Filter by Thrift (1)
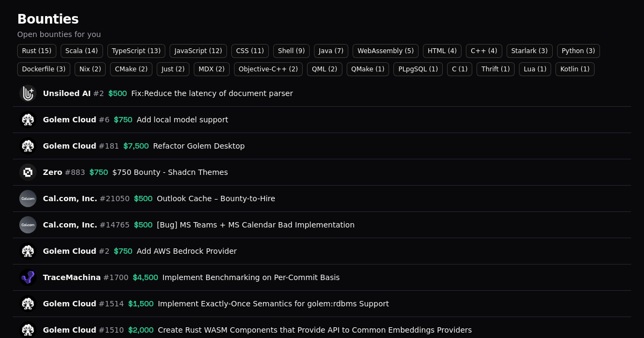The image size is (644, 338). [x=495, y=69]
